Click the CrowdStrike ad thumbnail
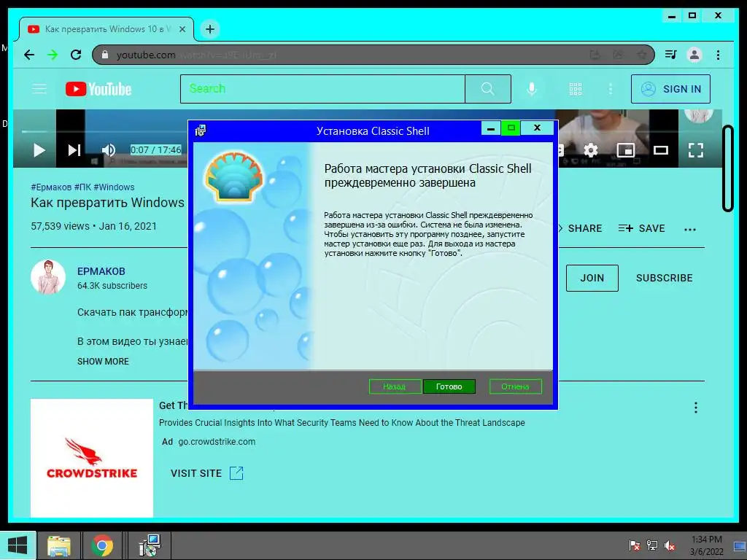 point(92,458)
